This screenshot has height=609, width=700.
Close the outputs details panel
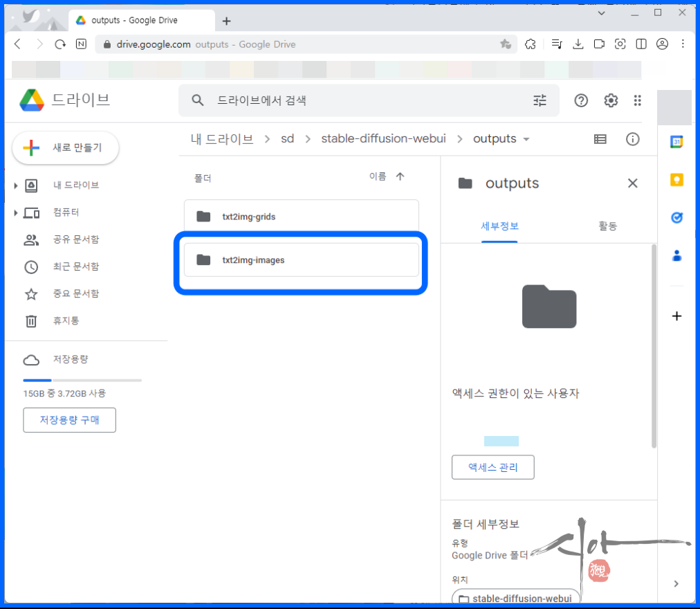tap(633, 183)
